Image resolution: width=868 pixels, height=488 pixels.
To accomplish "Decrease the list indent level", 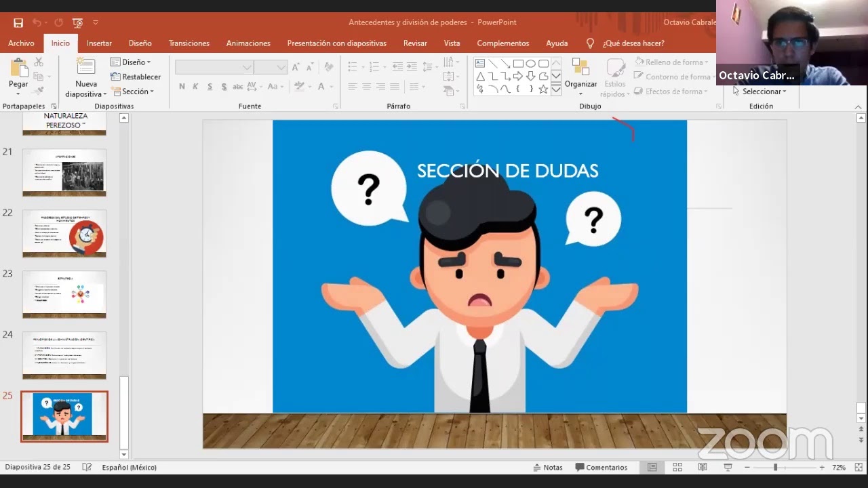I will click(397, 66).
